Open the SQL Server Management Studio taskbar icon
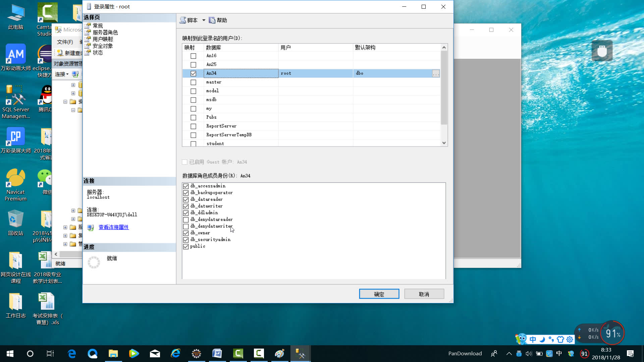644x362 pixels. coord(300,353)
